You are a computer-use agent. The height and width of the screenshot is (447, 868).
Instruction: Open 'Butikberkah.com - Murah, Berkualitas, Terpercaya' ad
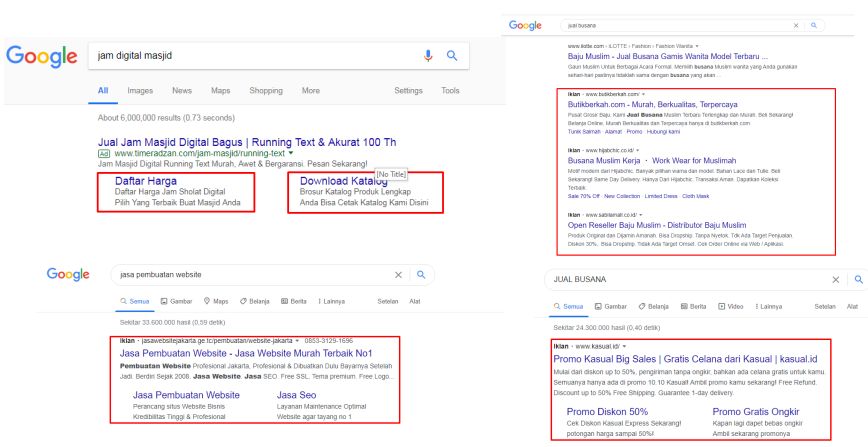tap(653, 104)
